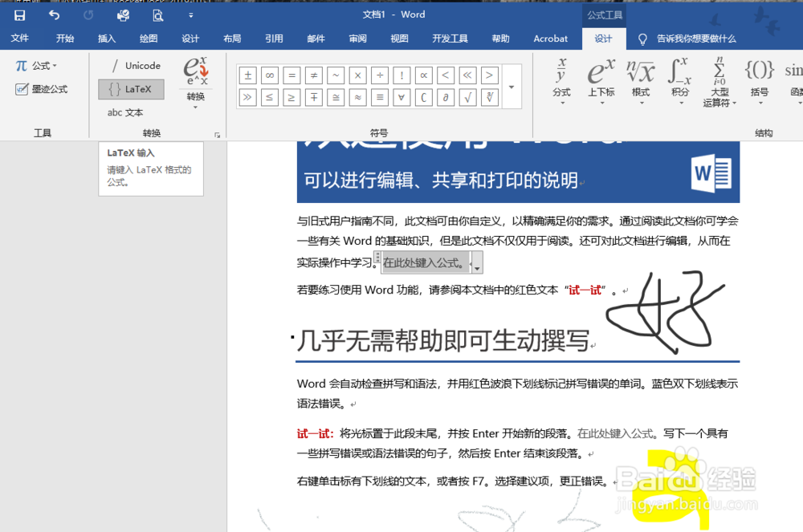Screen dimensions: 803x532
Task: Insert the greater-than-or-equal symbol
Action: 292,97
